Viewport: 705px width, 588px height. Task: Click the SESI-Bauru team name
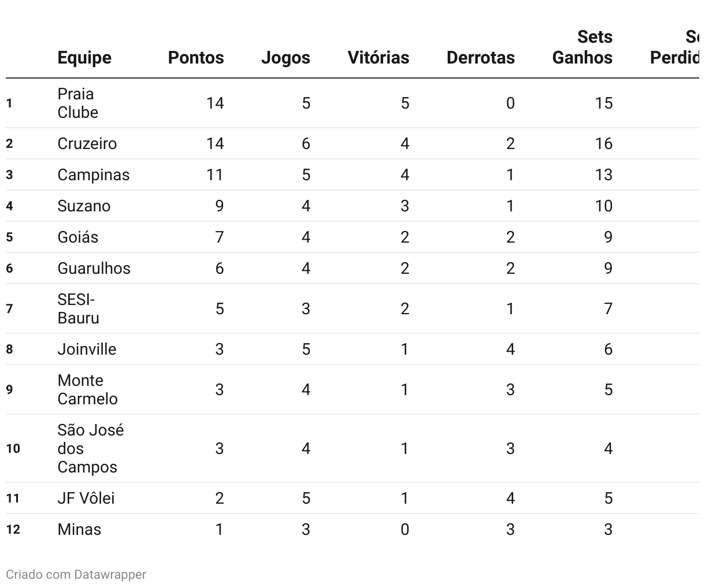79,308
